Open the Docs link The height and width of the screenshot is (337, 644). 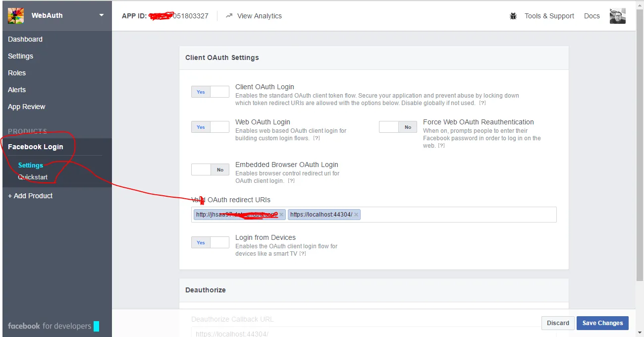click(591, 16)
